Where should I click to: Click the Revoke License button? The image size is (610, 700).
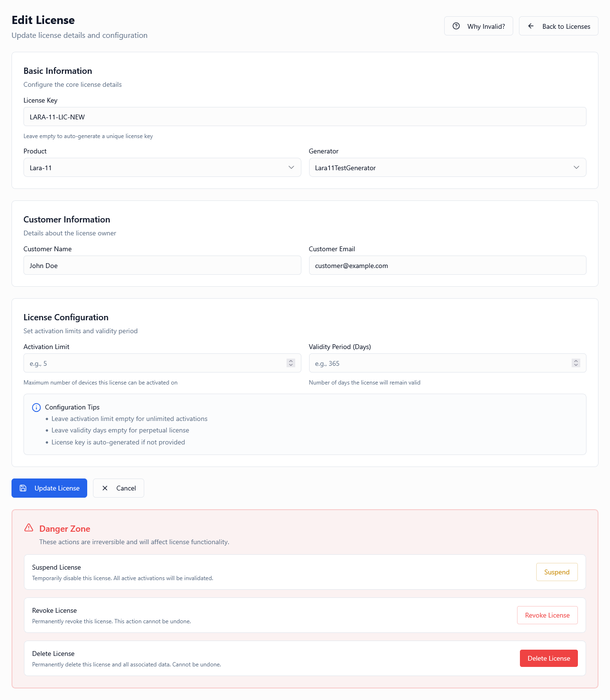[547, 615]
